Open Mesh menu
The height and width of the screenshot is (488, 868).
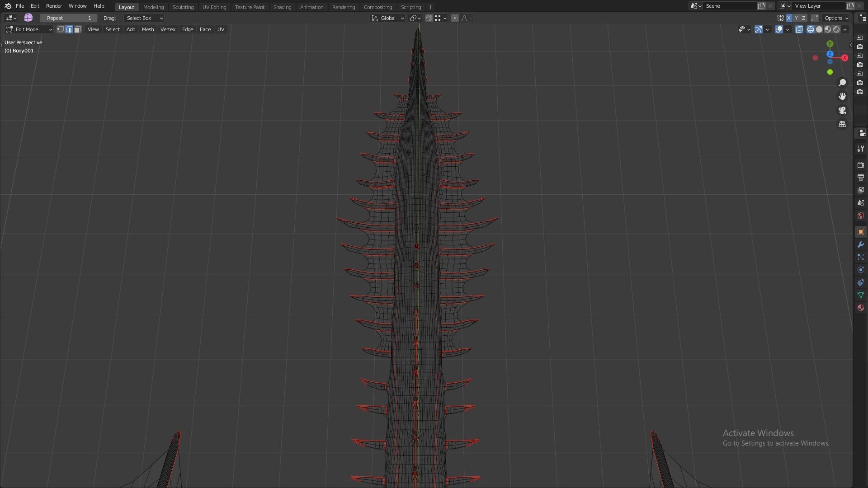tap(148, 29)
